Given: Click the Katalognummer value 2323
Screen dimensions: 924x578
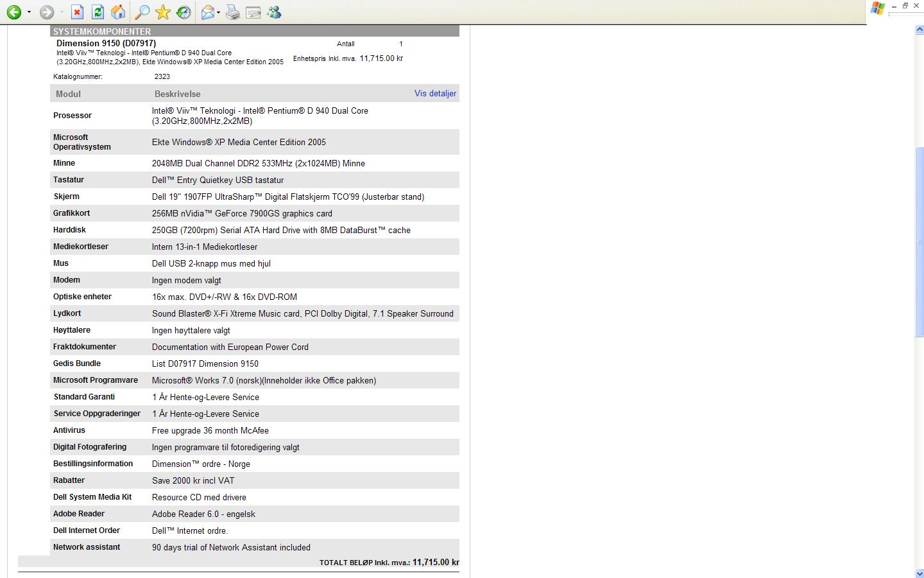Looking at the screenshot, I should click(162, 76).
